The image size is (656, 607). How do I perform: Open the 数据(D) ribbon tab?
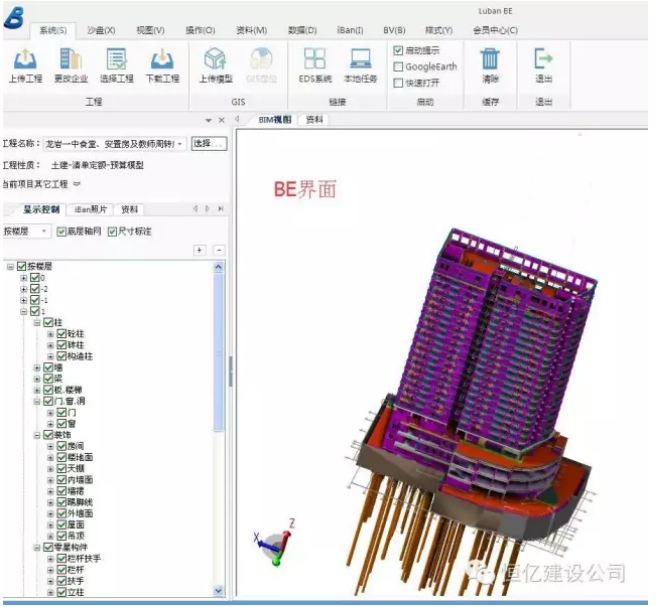point(302,31)
